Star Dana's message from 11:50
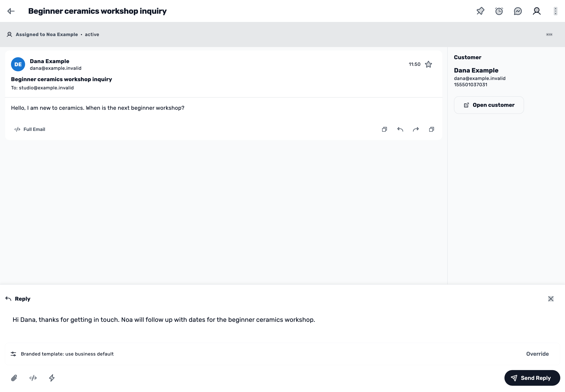The image size is (565, 392). click(x=428, y=64)
